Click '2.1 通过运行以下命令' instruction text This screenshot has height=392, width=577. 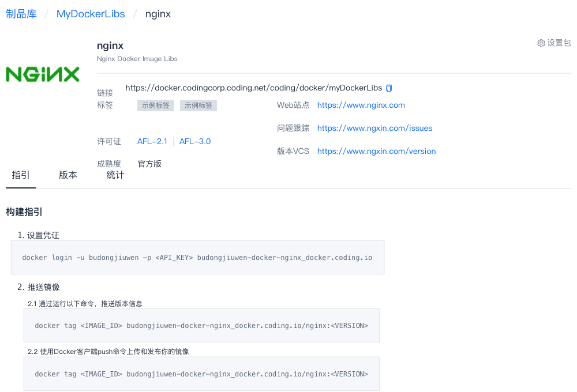pyautogui.click(x=85, y=304)
